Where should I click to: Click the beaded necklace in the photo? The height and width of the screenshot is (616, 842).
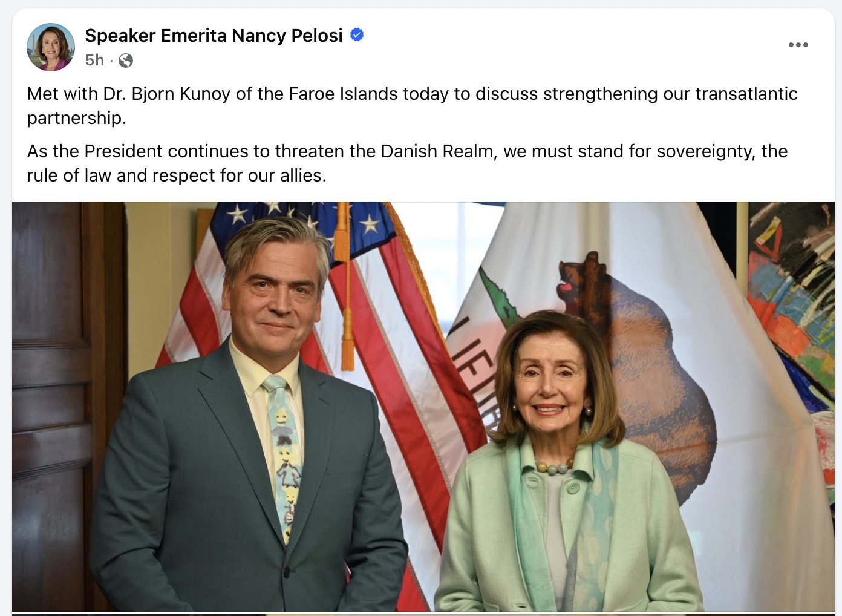(x=553, y=467)
